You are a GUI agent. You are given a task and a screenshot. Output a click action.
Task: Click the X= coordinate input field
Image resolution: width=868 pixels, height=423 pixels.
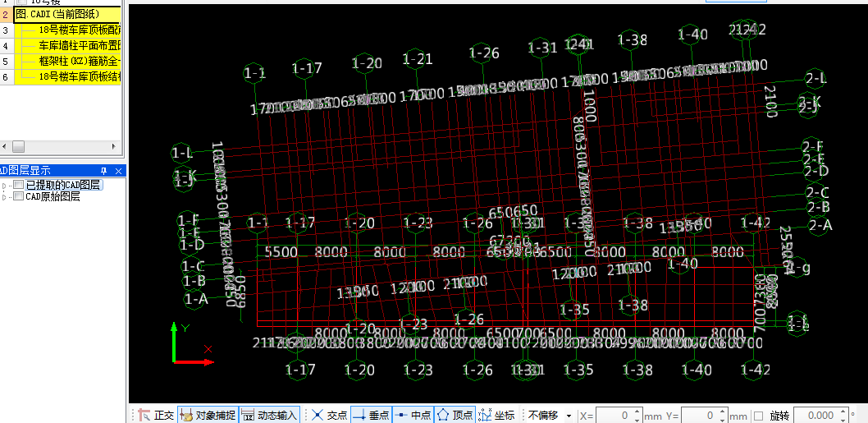tap(614, 416)
